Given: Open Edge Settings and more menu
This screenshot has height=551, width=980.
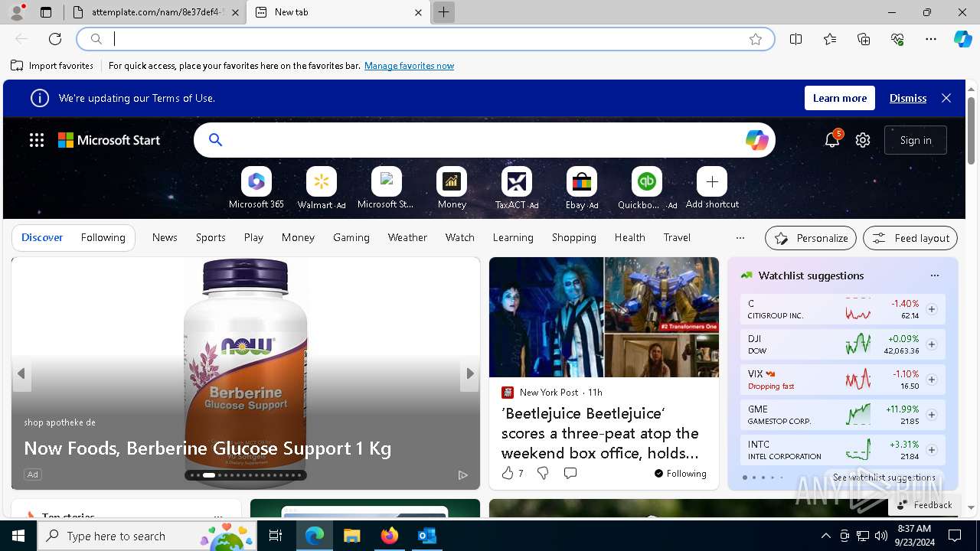Looking at the screenshot, I should (x=931, y=39).
